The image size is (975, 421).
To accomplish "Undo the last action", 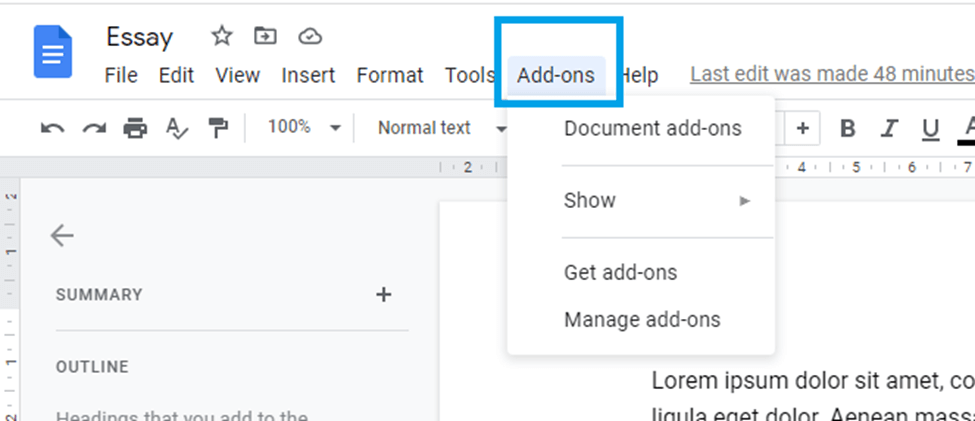I will [x=52, y=128].
